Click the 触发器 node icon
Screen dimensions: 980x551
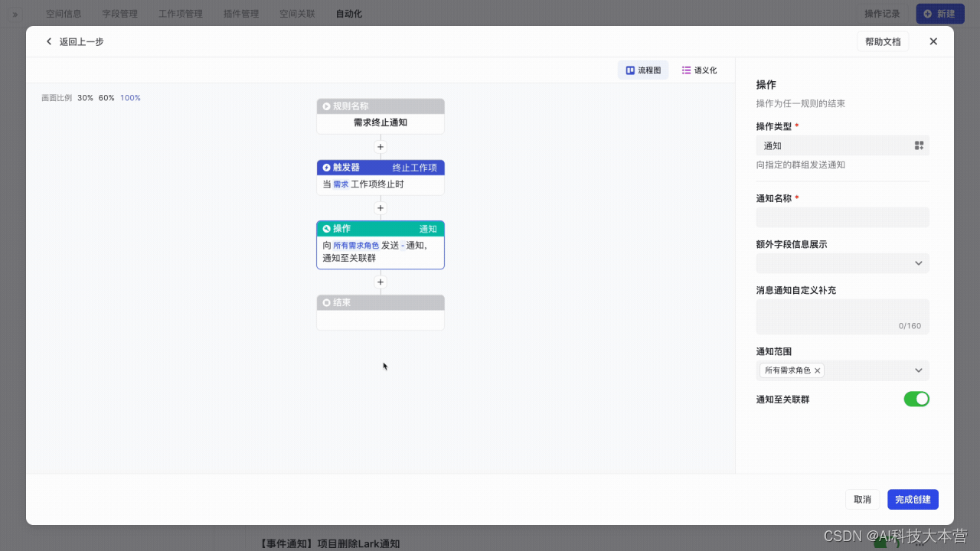327,168
